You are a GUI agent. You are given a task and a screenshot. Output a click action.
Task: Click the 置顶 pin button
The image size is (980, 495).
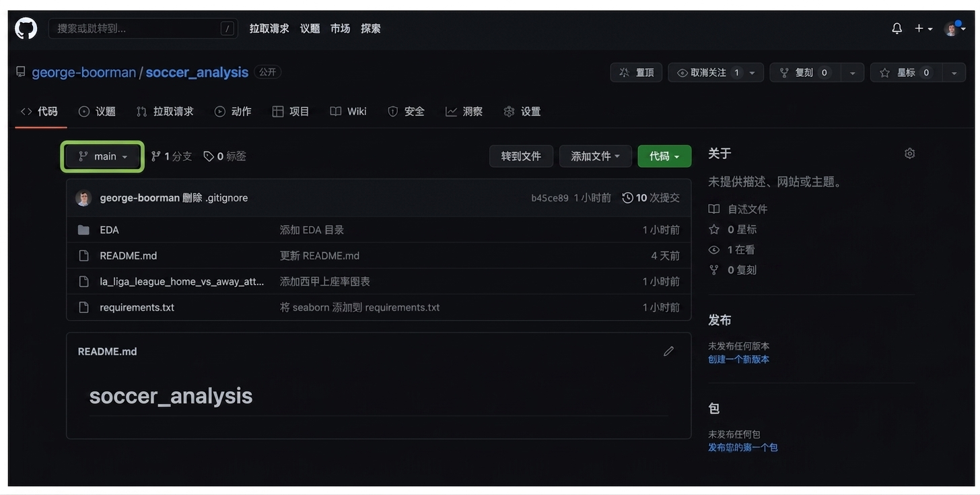(636, 73)
